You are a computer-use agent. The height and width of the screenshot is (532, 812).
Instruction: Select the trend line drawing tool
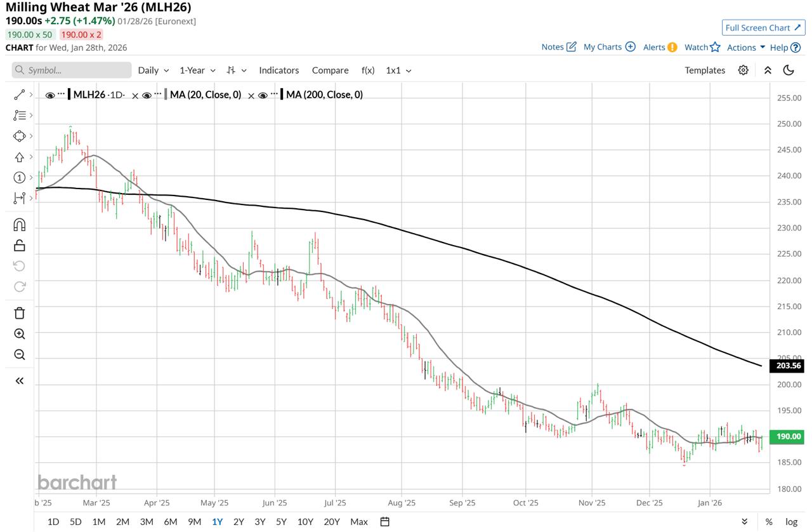tap(19, 95)
